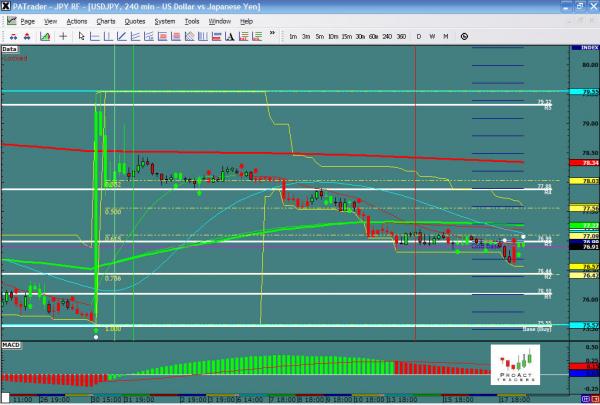
Task: Open the Charts dropdown menu
Action: click(x=104, y=20)
